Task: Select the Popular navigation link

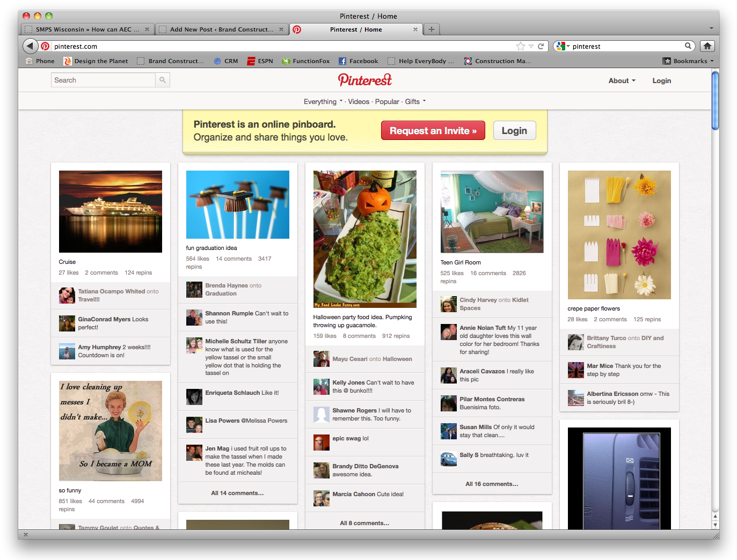Action: 387,101
